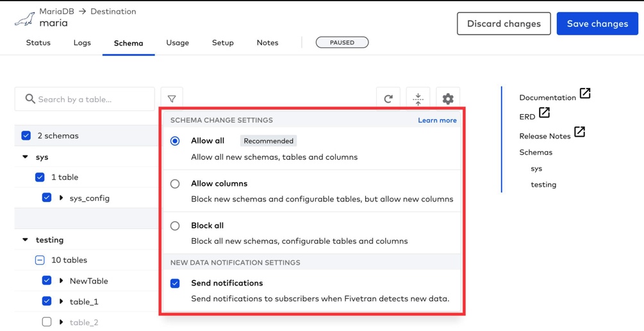Switch to the Usage tab
Screen dimensions: 644x331
pyautogui.click(x=178, y=43)
